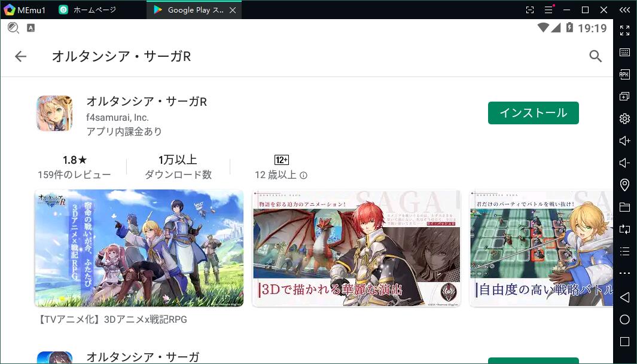Click the 12歳以上 rating info icon

click(303, 176)
